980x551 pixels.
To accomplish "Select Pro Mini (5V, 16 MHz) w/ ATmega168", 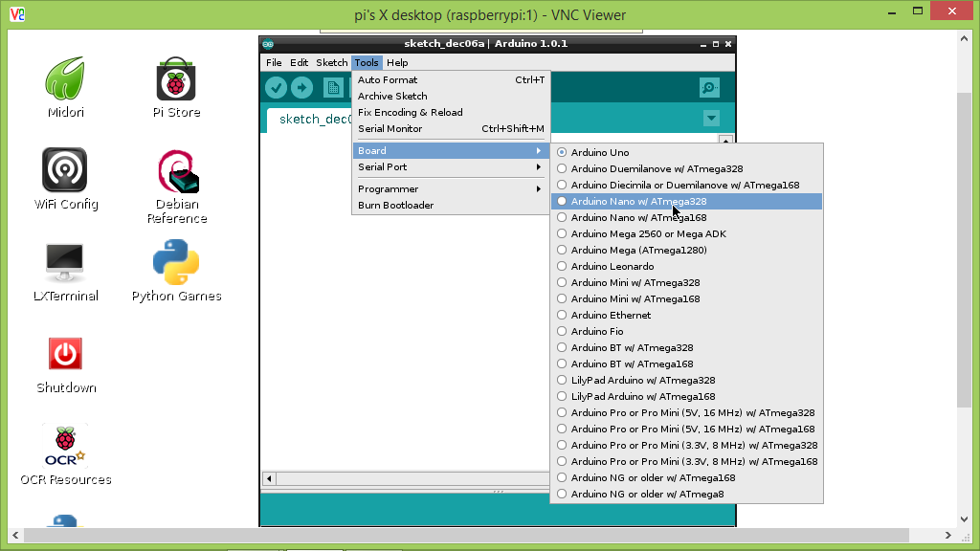I will (x=687, y=429).
